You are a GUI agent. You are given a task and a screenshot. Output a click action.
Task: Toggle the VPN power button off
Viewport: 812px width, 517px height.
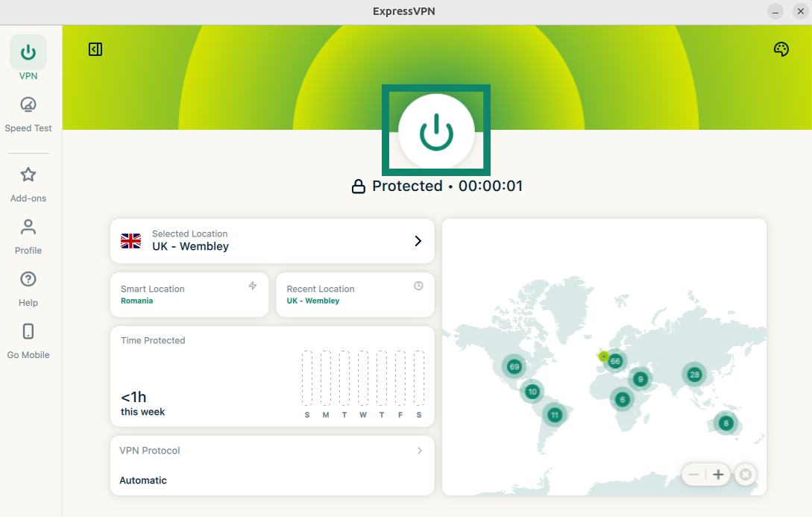436,132
